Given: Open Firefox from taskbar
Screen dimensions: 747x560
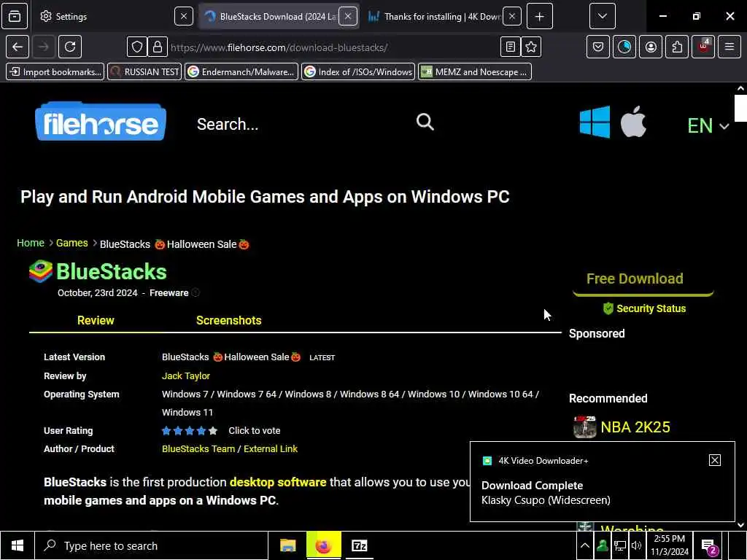Looking at the screenshot, I should coord(323,545).
